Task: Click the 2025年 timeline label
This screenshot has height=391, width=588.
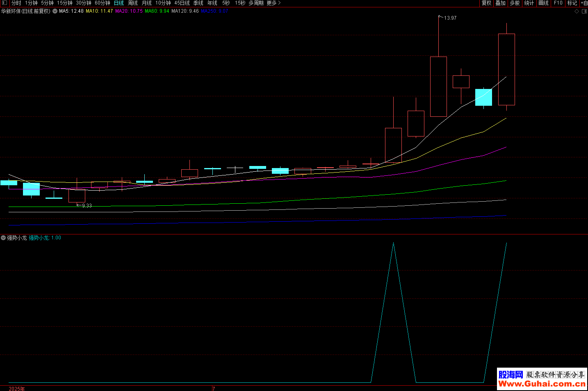Action: pos(17,389)
